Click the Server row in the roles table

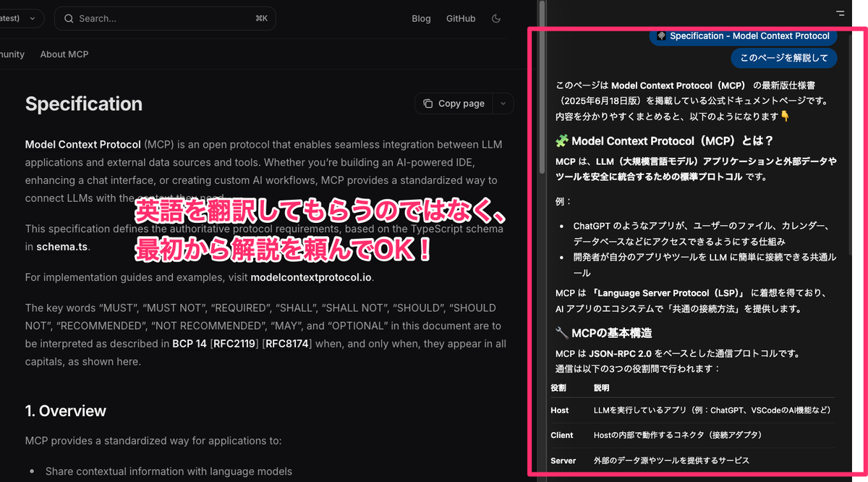click(x=693, y=460)
